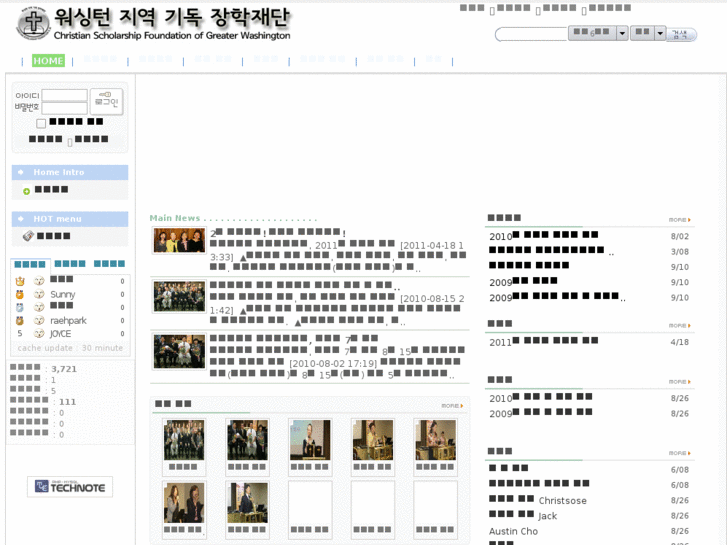
Task: Click the medal icon beside raehpark
Action: pos(19,321)
